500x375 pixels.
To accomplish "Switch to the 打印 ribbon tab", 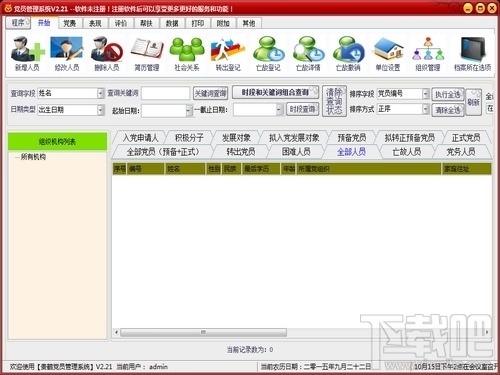I will (x=197, y=23).
